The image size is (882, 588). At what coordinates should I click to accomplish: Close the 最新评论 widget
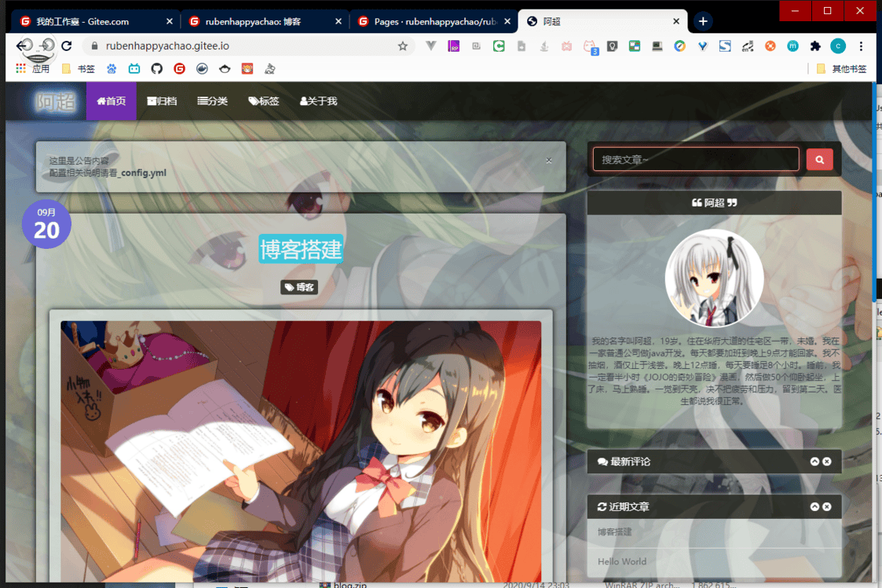pos(827,462)
